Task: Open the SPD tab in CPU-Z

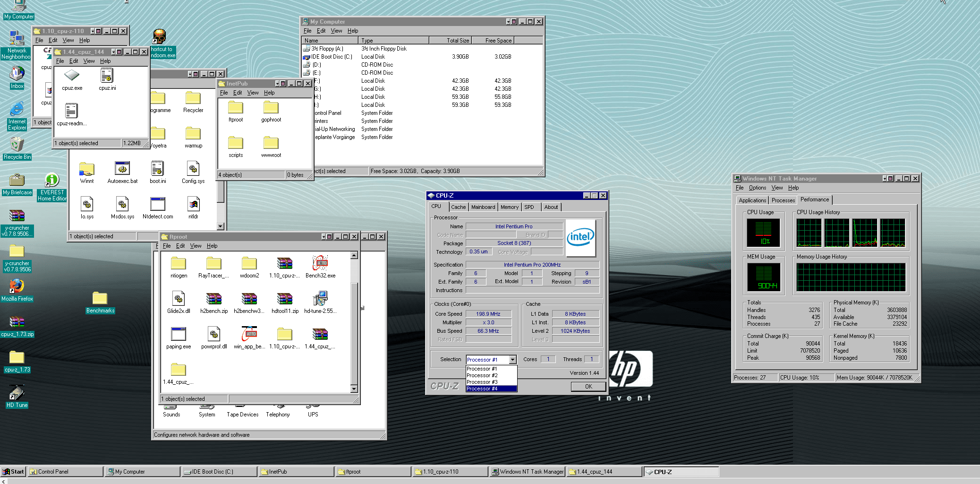Action: point(529,207)
